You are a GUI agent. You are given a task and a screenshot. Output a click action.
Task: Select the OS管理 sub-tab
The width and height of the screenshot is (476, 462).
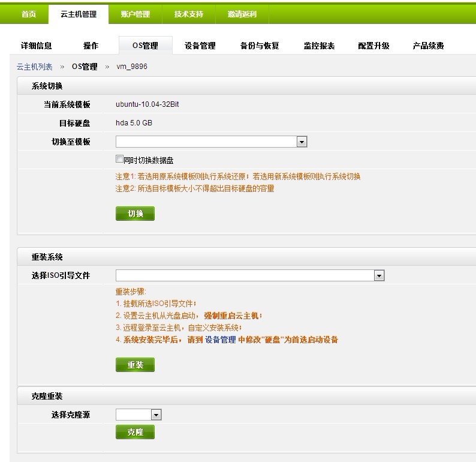tap(146, 46)
